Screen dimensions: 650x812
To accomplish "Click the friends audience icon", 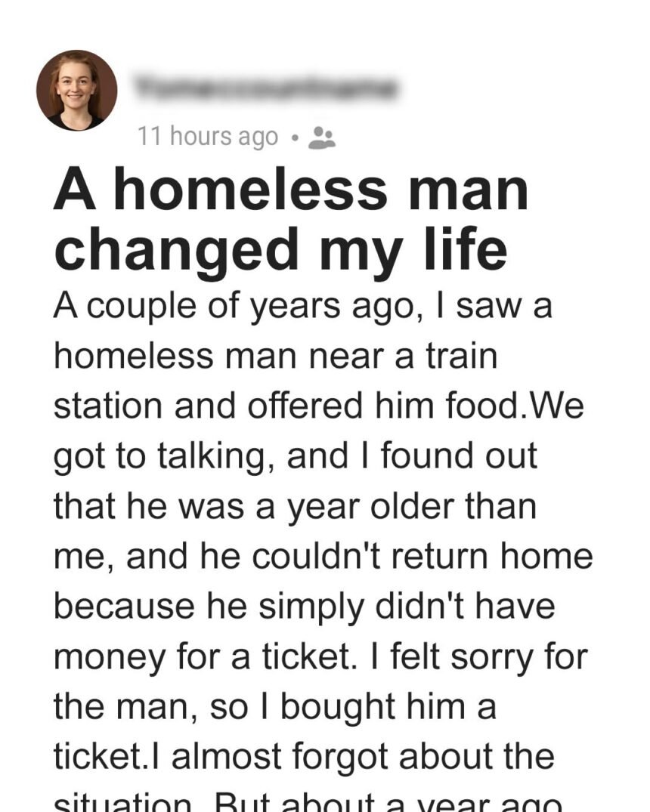I will [x=323, y=137].
